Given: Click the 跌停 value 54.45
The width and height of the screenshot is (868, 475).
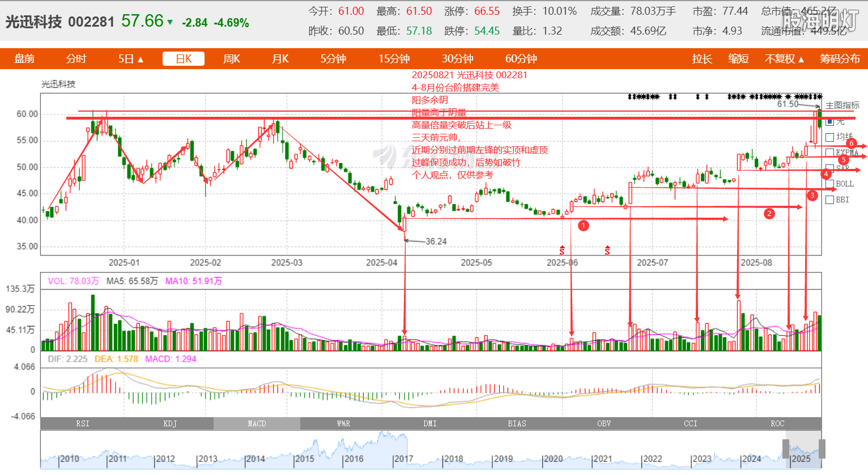Looking at the screenshot, I should [487, 31].
